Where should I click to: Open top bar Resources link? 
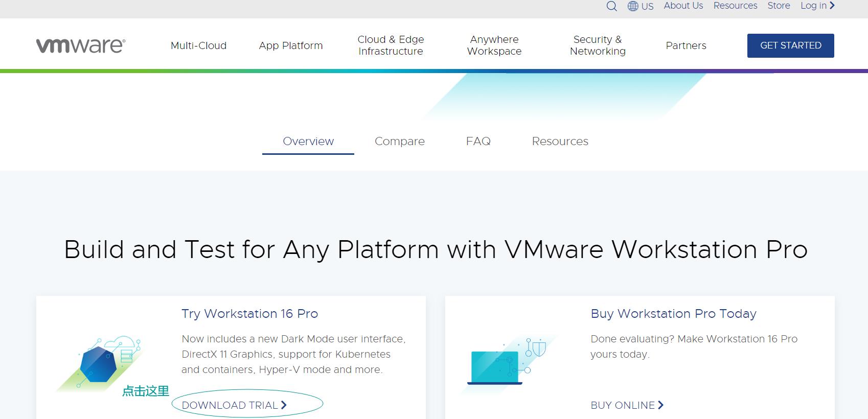735,6
